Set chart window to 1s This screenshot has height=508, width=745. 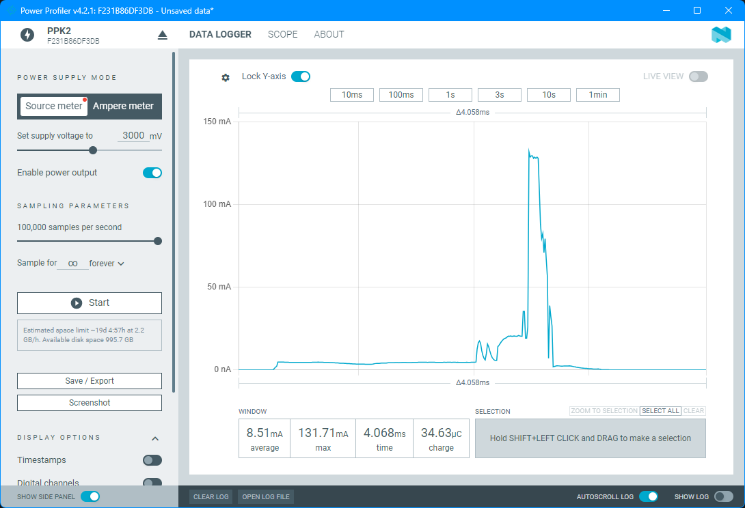pyautogui.click(x=450, y=95)
